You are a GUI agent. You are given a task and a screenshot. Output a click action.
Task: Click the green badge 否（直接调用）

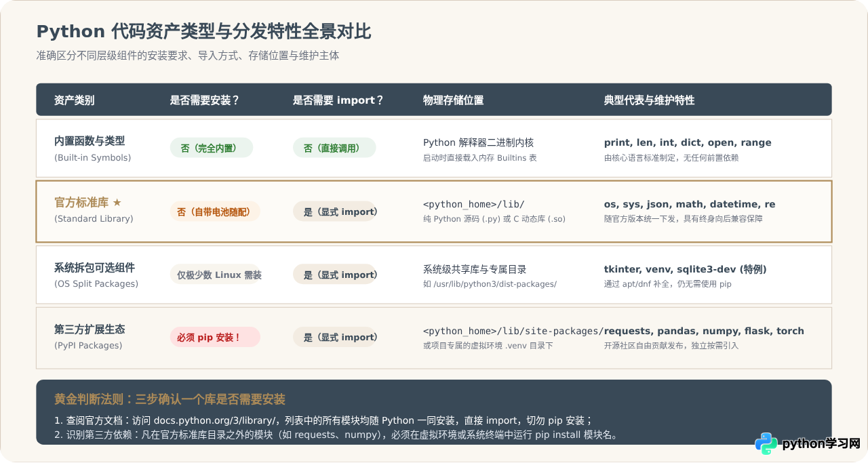[x=334, y=148]
